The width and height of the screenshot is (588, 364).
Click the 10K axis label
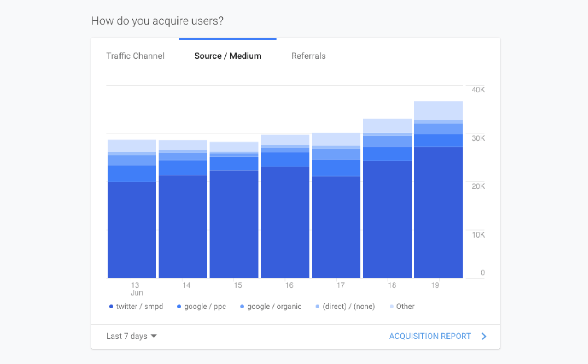[478, 235]
